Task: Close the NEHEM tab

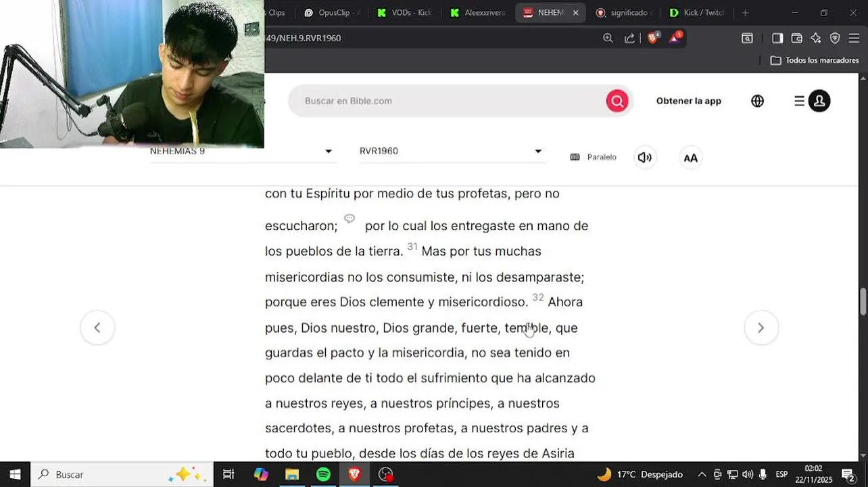Action: tap(575, 13)
